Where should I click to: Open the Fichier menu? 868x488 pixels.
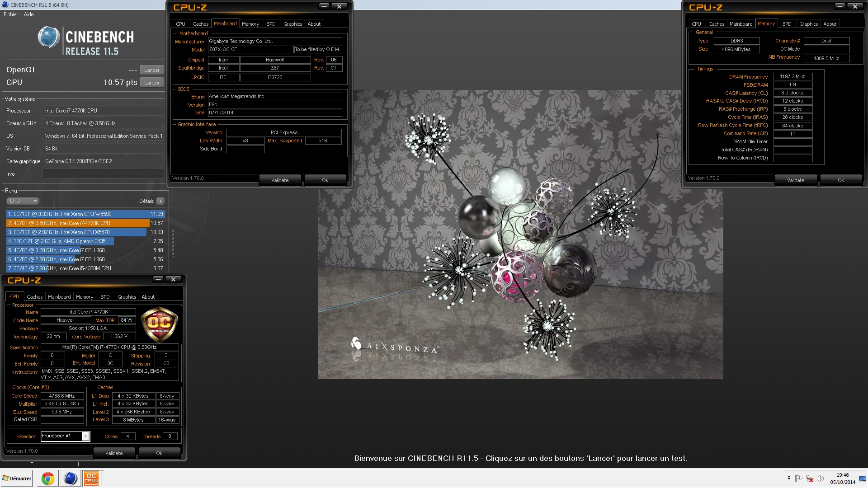(x=11, y=14)
